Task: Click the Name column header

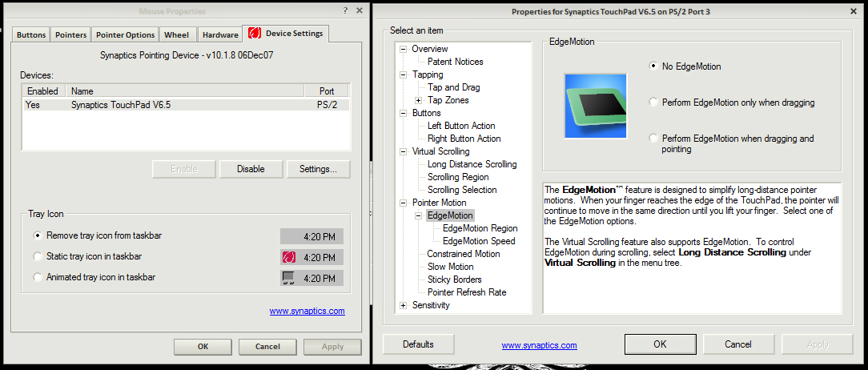Action: 186,90
